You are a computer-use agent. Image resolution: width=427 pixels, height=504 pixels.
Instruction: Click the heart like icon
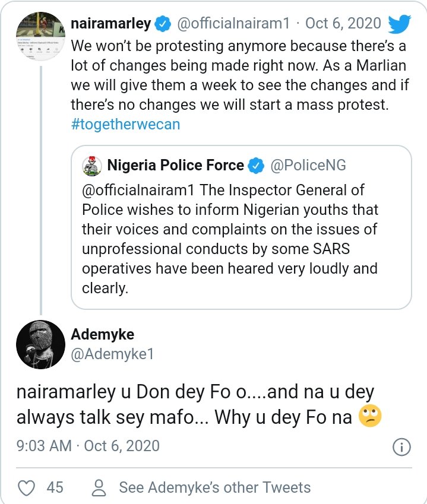(26, 487)
